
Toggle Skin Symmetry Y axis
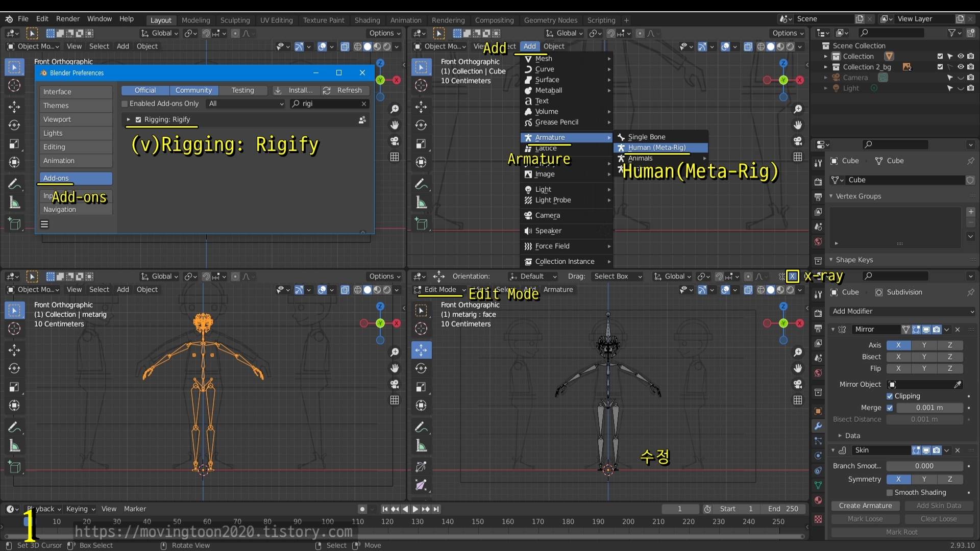point(924,480)
